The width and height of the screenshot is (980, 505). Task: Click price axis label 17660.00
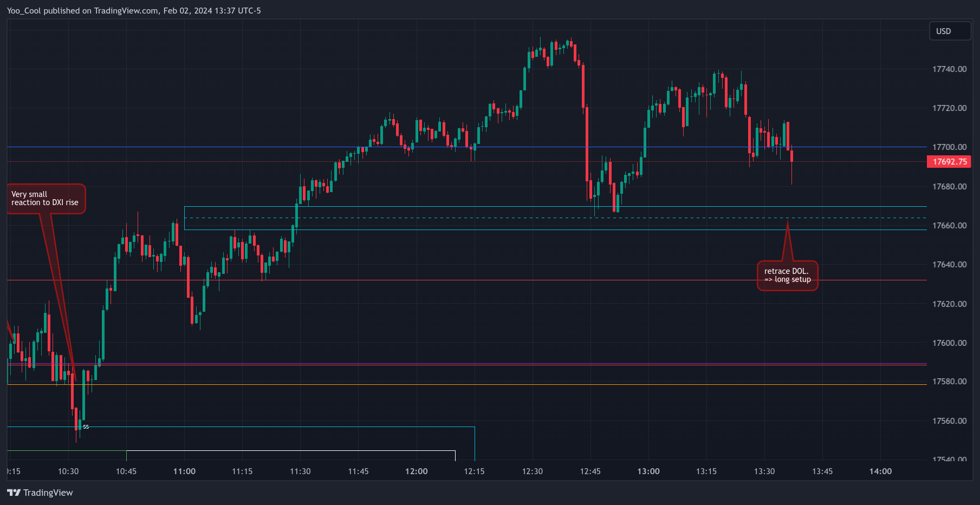(x=949, y=226)
